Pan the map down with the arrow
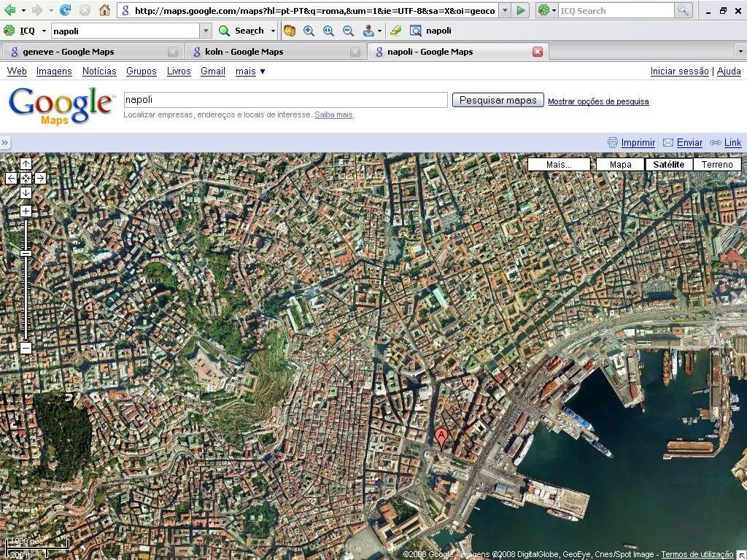 tap(26, 192)
